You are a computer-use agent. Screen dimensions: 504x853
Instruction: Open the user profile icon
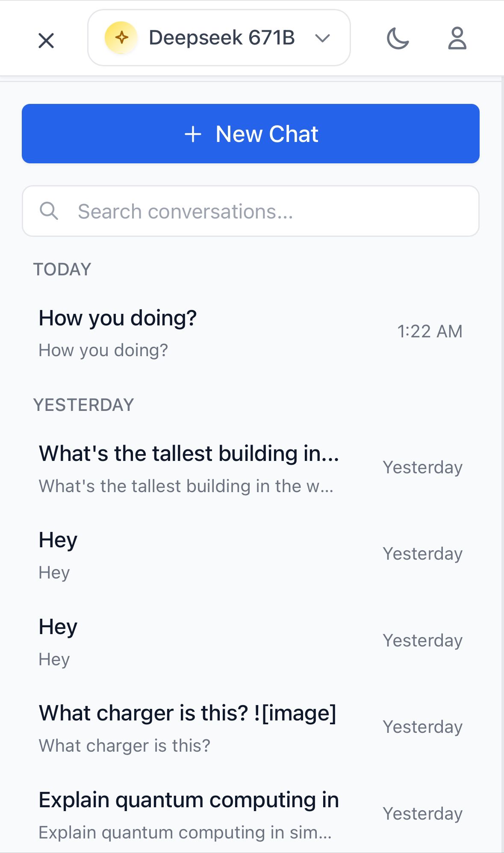(457, 38)
